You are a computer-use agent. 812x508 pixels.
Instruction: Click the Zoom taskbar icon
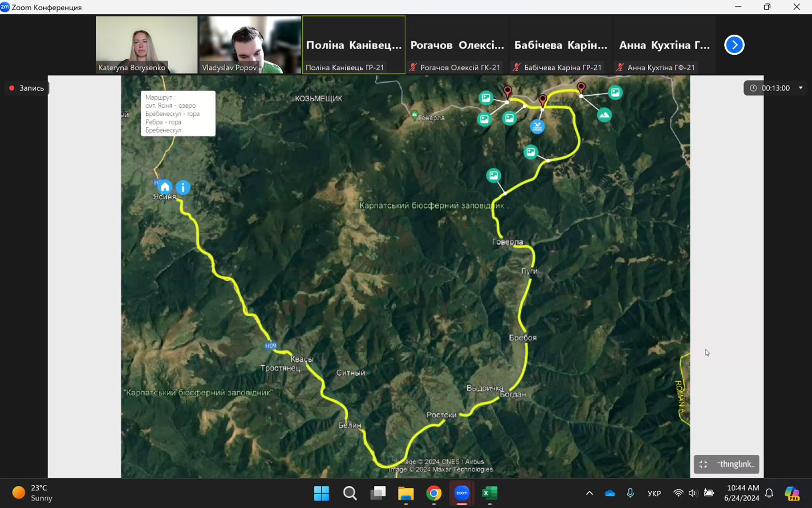(x=462, y=493)
